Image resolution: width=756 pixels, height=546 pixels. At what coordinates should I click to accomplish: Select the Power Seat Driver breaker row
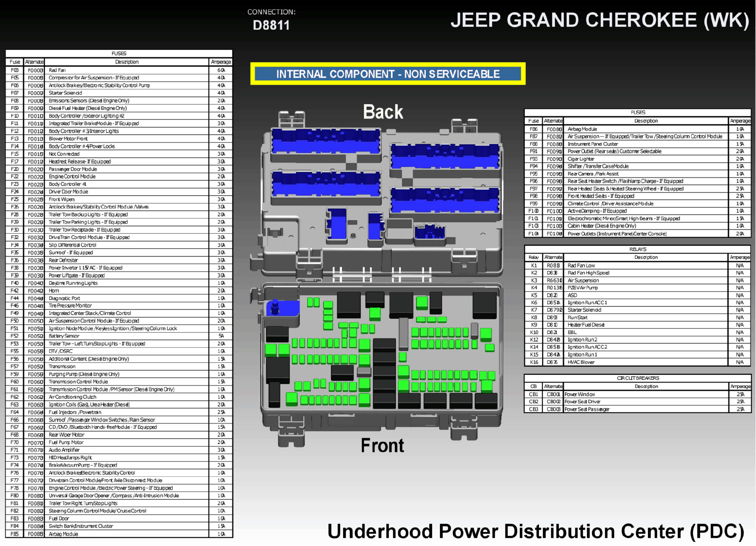coord(638,402)
